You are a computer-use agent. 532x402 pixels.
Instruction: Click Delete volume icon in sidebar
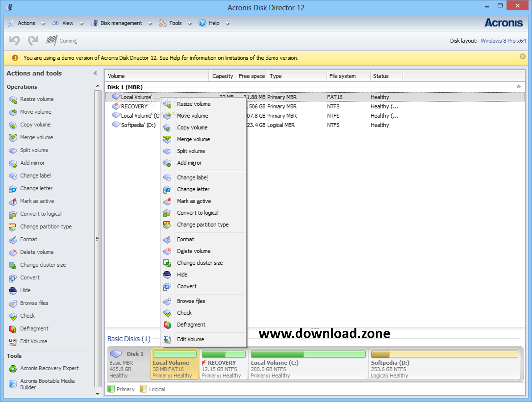13,252
